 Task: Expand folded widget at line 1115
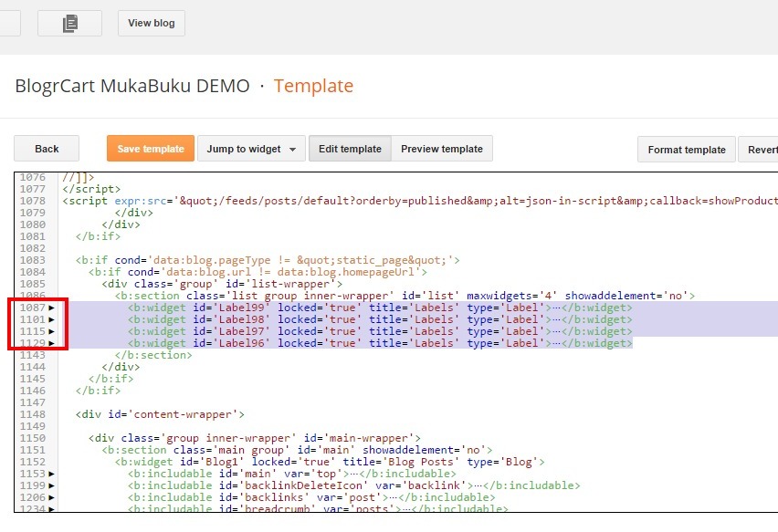point(52,331)
